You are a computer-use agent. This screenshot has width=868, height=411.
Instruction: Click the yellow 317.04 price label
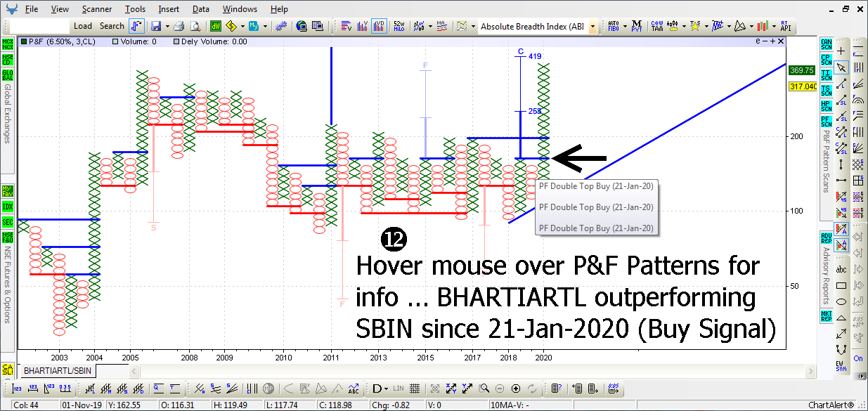[x=802, y=86]
